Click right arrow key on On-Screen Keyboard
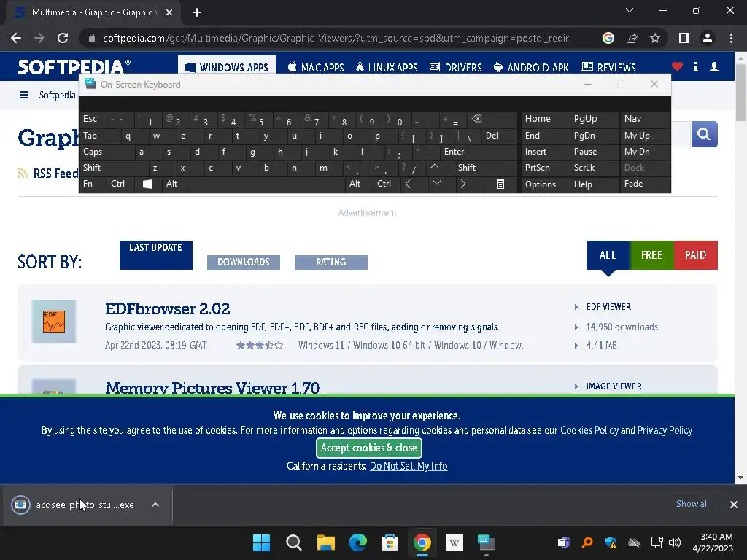This screenshot has width=747, height=560. (x=463, y=184)
